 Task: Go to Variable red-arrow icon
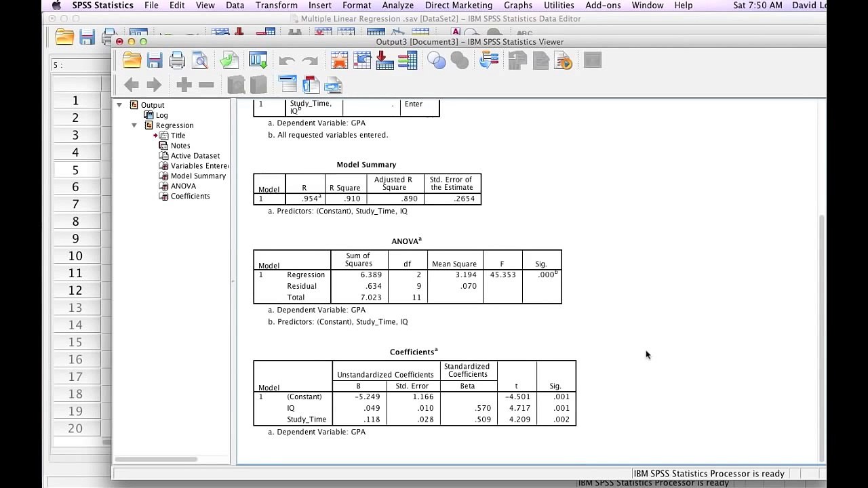(384, 61)
